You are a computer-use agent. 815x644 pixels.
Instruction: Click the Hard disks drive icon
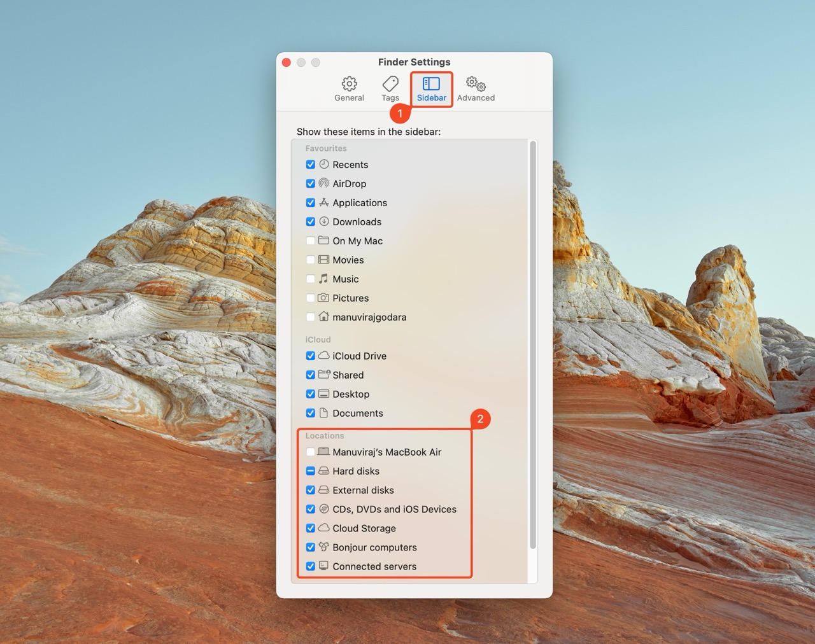click(324, 471)
